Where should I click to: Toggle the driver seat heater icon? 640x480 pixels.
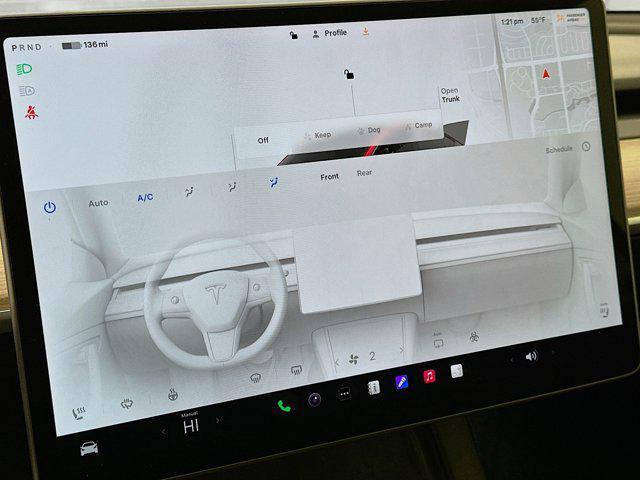[x=78, y=413]
